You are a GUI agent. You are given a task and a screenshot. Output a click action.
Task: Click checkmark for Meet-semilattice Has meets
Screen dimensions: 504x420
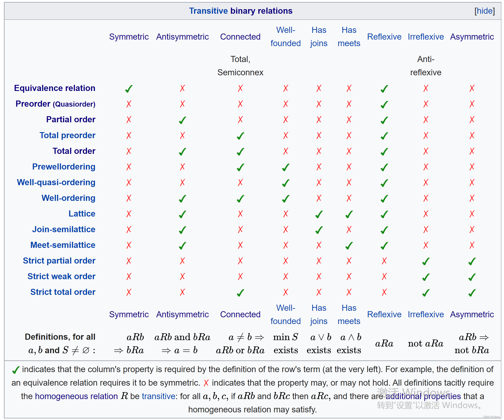(349, 245)
